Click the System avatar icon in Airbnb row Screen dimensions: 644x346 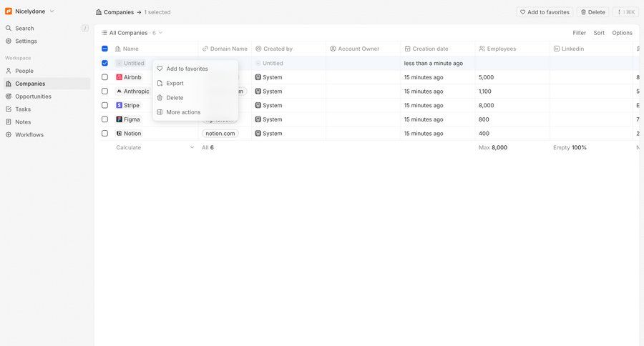[258, 77]
